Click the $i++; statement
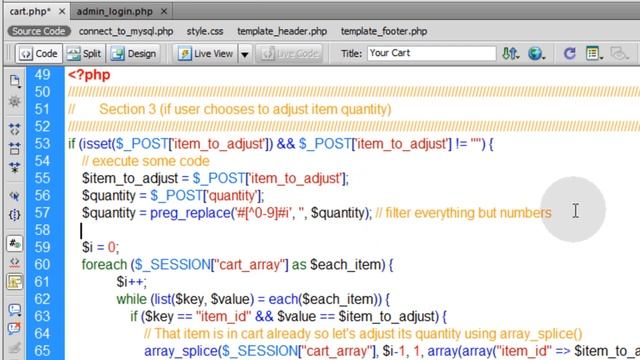 click(131, 282)
